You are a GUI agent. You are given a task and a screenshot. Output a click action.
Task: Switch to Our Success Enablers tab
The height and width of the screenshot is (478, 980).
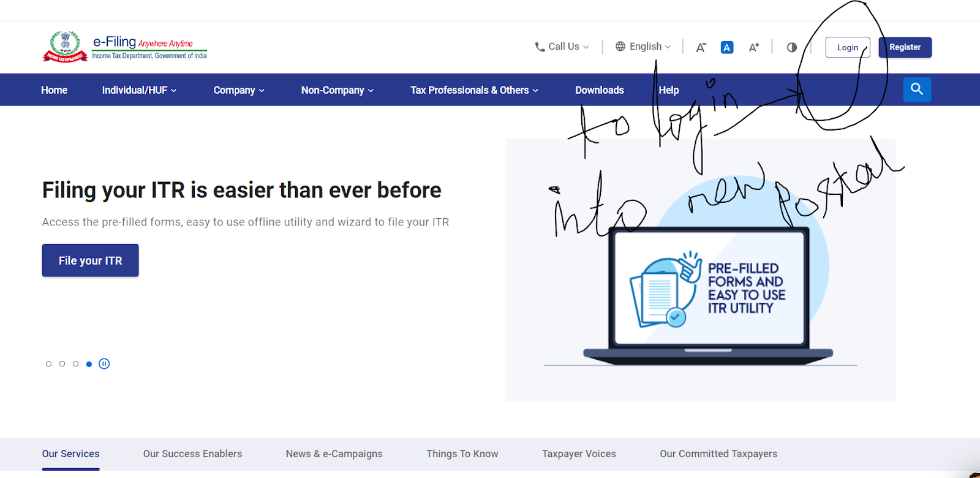point(192,454)
